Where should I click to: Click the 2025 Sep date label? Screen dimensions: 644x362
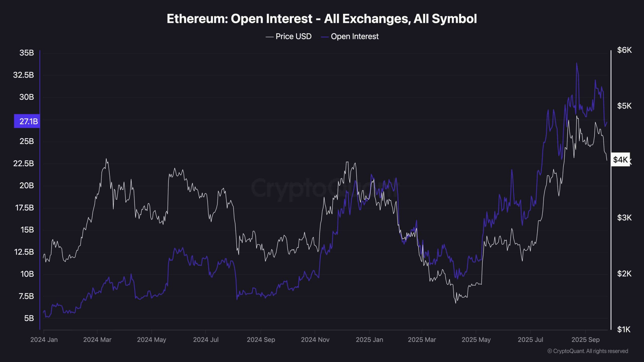585,340
